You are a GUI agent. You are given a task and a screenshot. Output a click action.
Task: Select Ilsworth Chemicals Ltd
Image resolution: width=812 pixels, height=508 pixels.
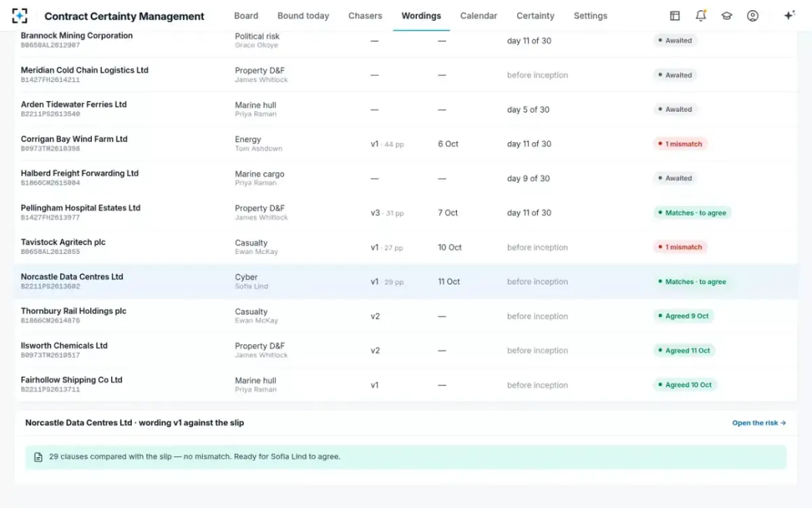click(64, 345)
